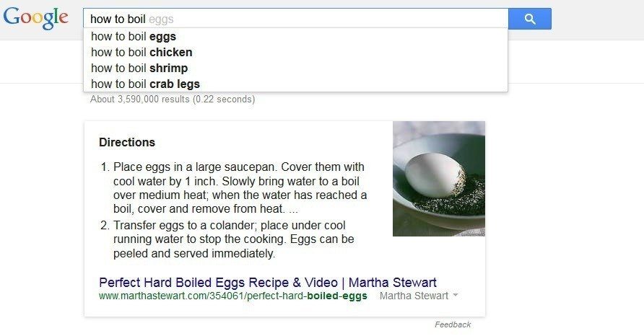Pick the 'how to boil shrimp' suggestion
644x336 pixels.
pyautogui.click(x=296, y=68)
